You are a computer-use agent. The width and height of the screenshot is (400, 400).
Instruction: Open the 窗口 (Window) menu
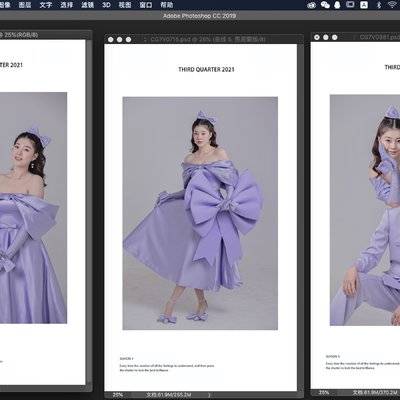pos(146,5)
